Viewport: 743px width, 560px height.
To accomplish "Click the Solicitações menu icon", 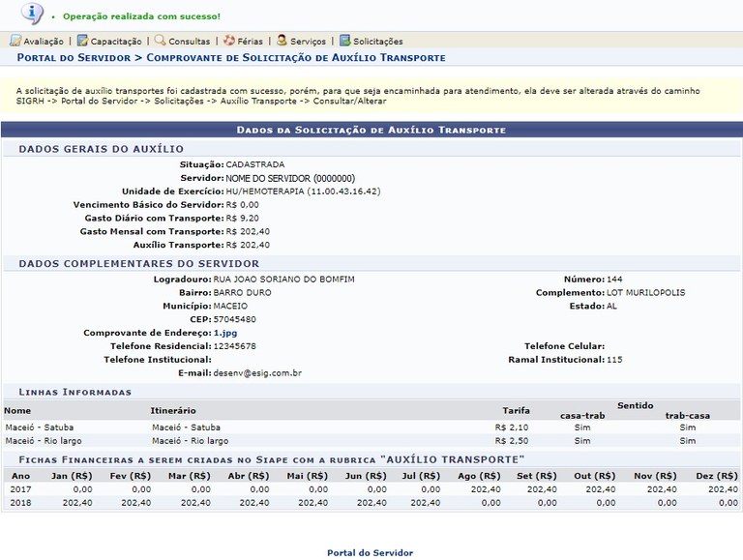I will click(x=344, y=41).
